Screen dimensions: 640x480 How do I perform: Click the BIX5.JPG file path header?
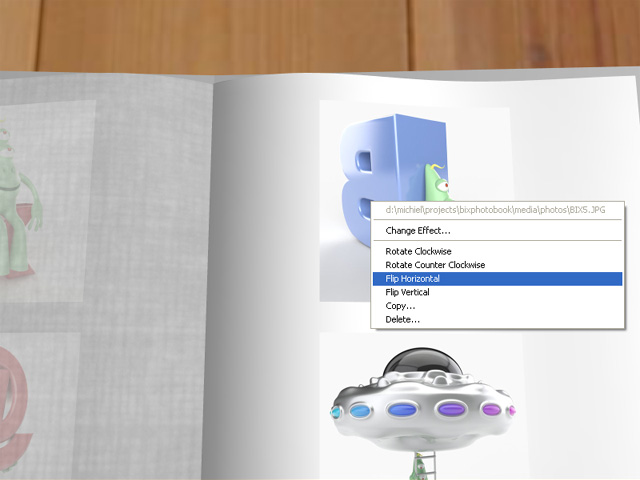click(x=497, y=210)
